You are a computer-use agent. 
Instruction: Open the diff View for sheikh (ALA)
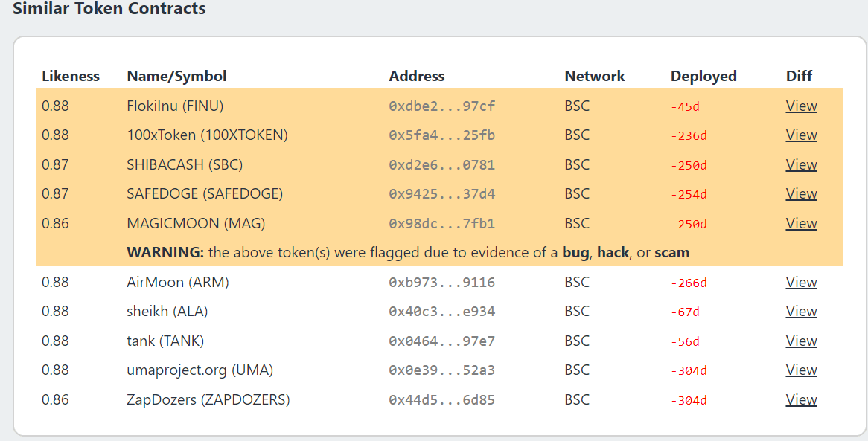coord(801,311)
